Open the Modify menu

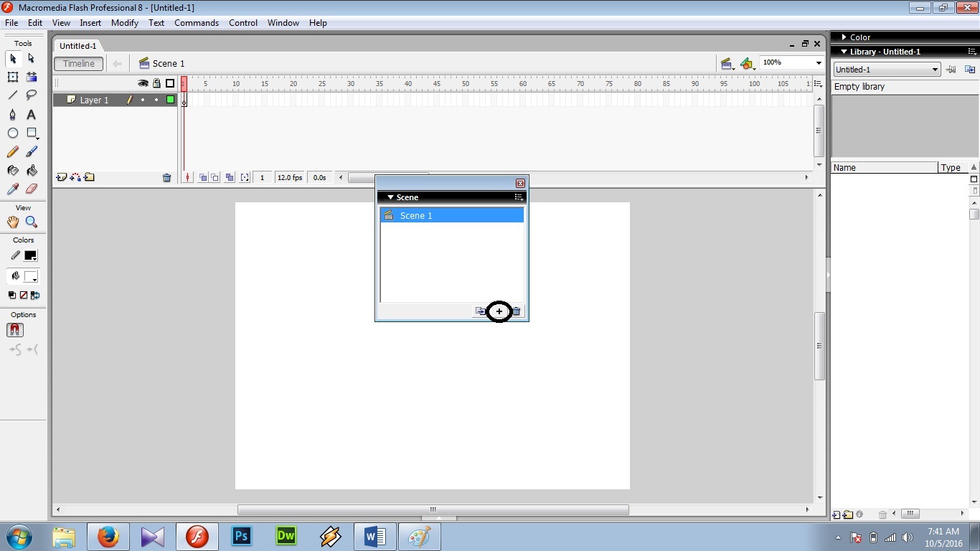pos(124,22)
